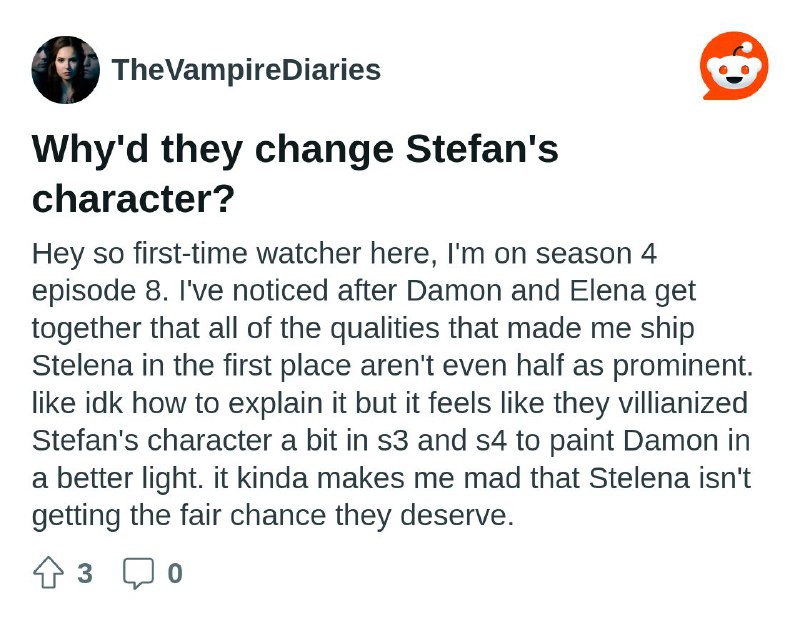Screen dimensions: 800x626
Task: Open the post titled Why'd they change Stefan's
Action: [295, 149]
